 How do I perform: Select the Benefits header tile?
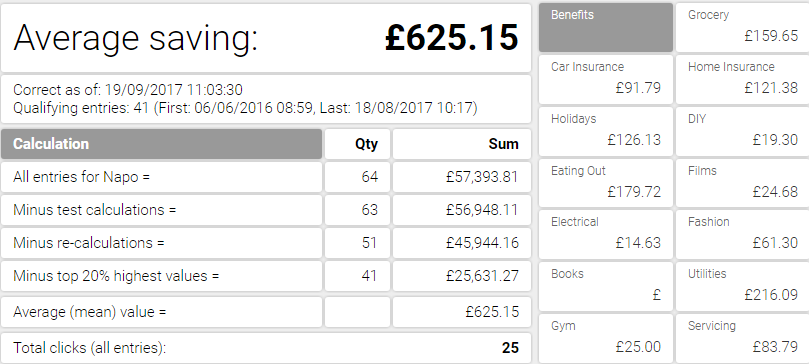point(606,27)
